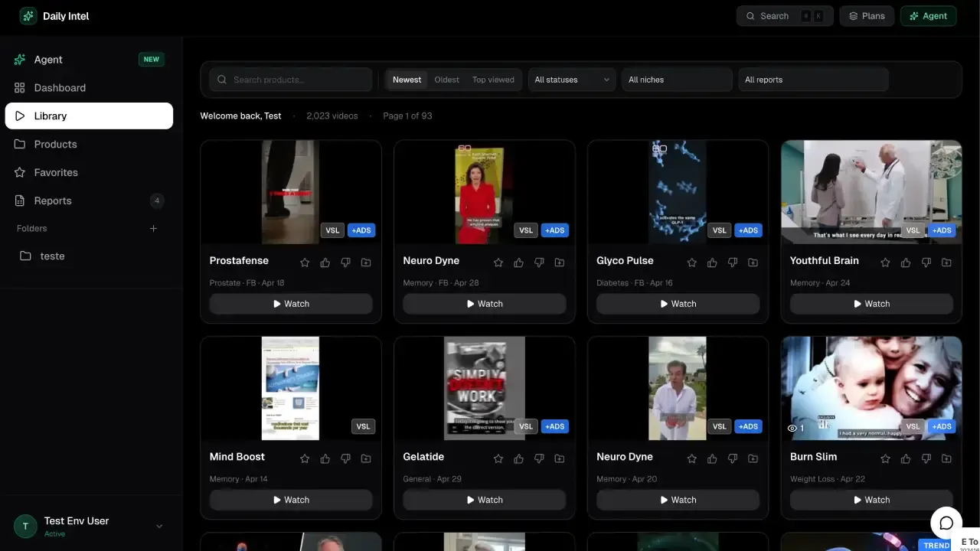Star the Youthful Brain video
Viewport: 980px width, 551px height.
coord(886,262)
